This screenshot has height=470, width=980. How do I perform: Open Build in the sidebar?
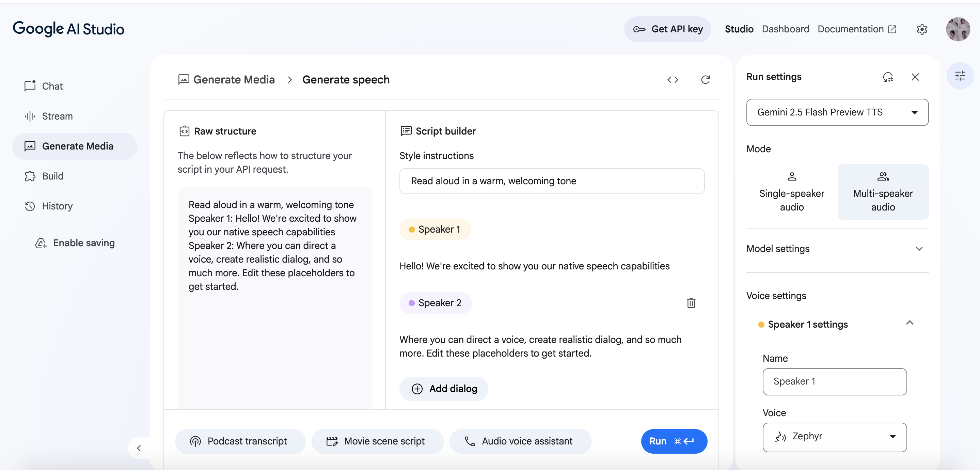75,176
